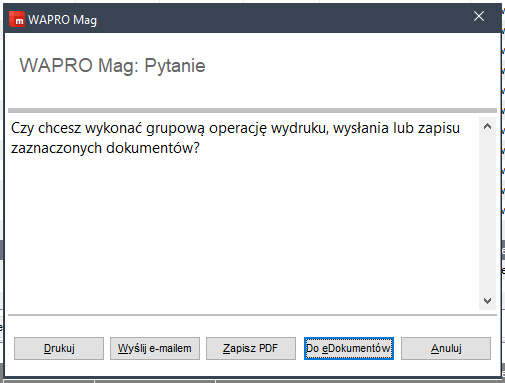Click the 'WAPRO Mag: Pytanie' heading
The image size is (505, 383).
click(112, 65)
